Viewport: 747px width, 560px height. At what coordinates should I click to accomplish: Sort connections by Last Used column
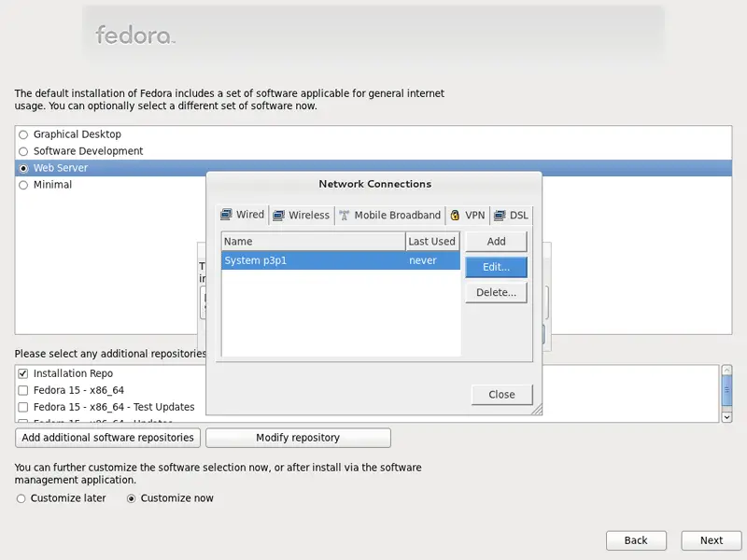point(432,242)
